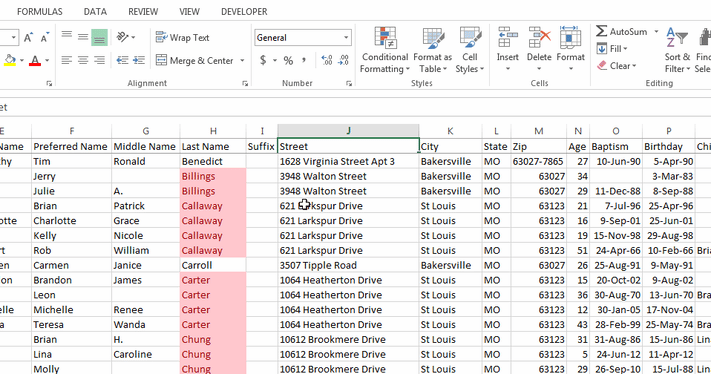Apply the yellow fill color
Screen dimensions: 711x374
tap(10, 60)
